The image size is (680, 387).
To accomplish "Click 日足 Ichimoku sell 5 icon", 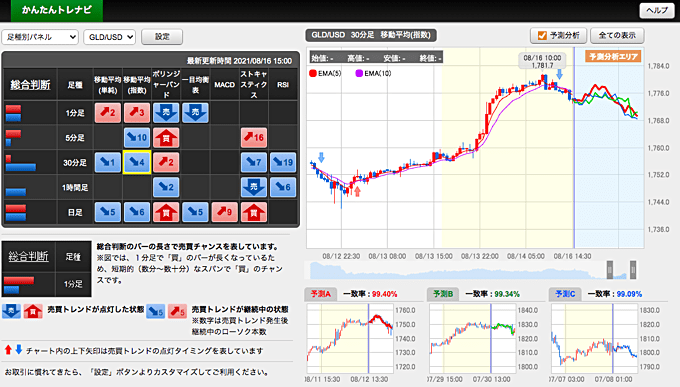I will click(x=195, y=212).
